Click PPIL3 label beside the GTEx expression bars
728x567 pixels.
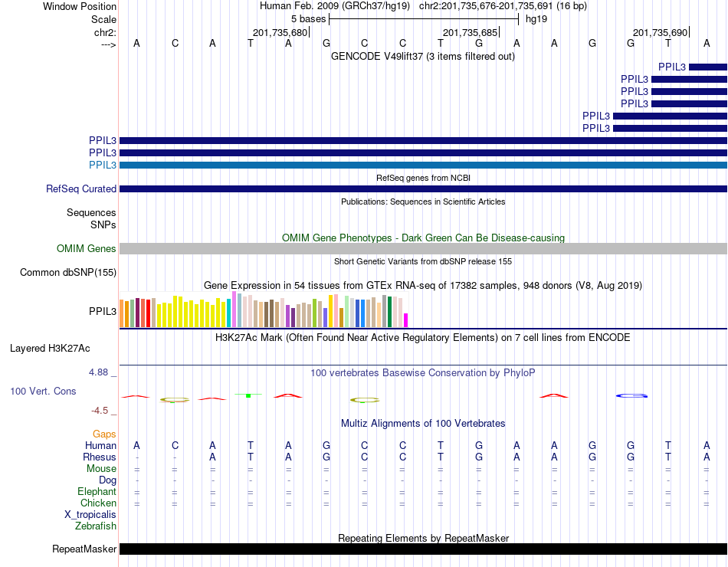(103, 312)
